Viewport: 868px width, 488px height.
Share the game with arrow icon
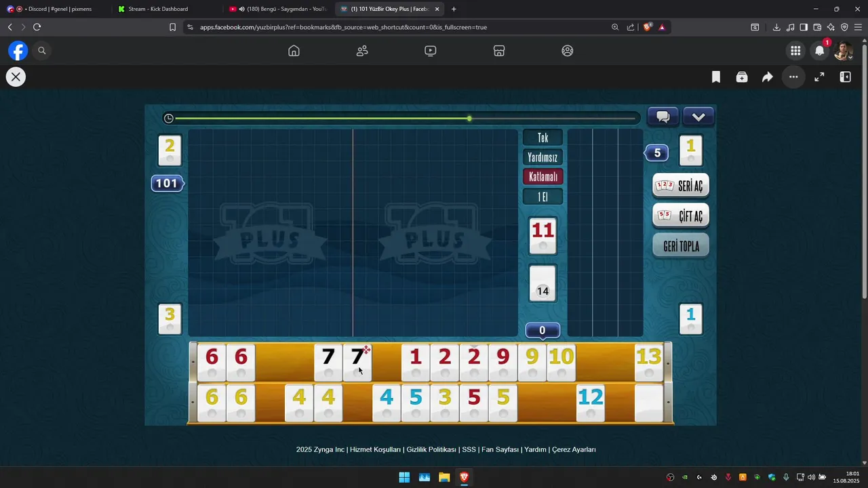(x=768, y=77)
